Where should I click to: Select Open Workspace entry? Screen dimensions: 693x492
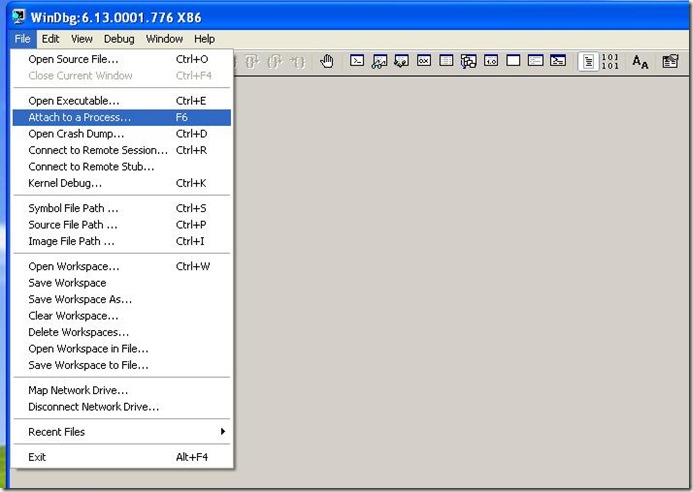click(122, 267)
